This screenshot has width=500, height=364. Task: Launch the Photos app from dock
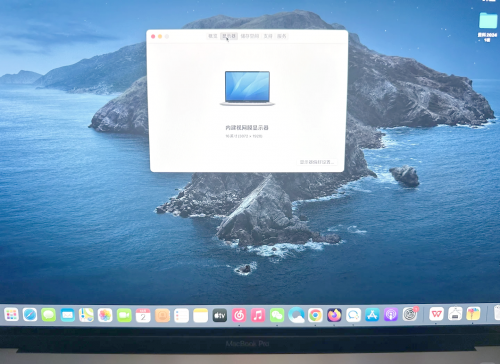coord(105,315)
